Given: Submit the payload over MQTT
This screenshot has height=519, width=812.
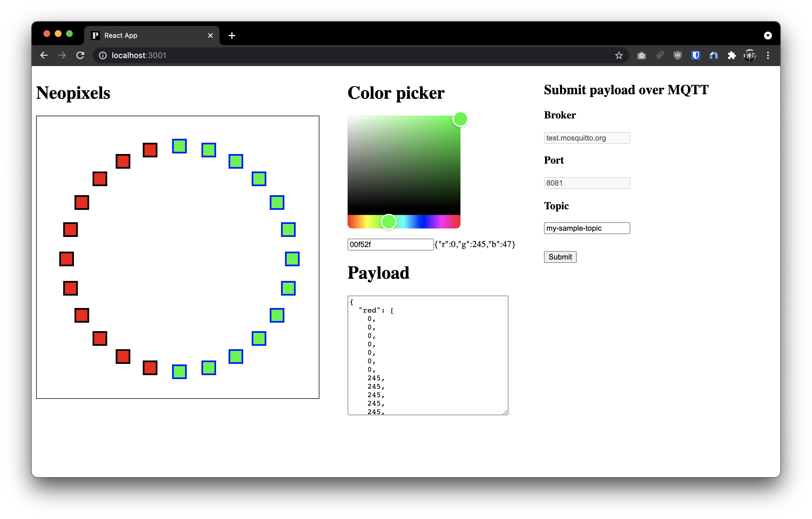Looking at the screenshot, I should 560,257.
